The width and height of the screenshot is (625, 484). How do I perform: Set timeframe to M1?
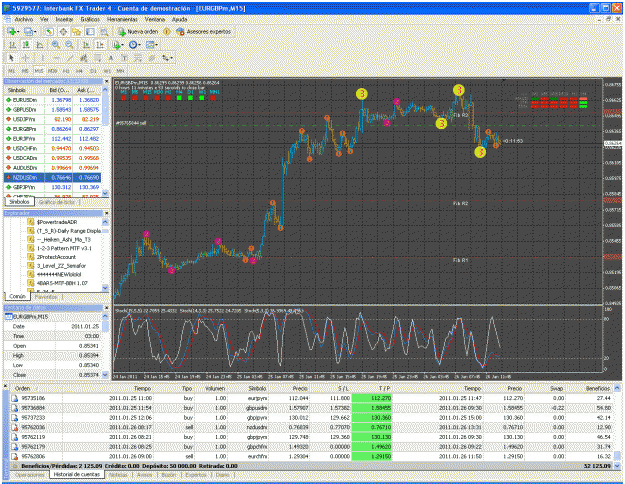click(x=12, y=71)
